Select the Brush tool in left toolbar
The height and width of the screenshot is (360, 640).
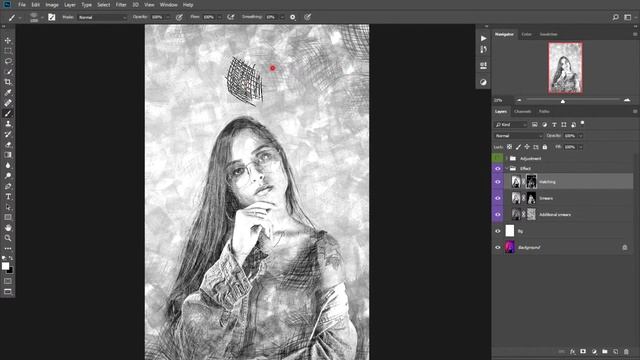pos(8,113)
